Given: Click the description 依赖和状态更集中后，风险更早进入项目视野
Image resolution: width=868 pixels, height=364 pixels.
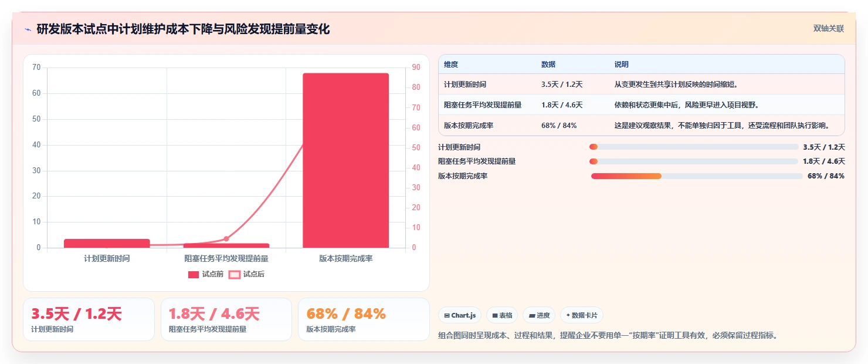Looking at the screenshot, I should point(687,105).
